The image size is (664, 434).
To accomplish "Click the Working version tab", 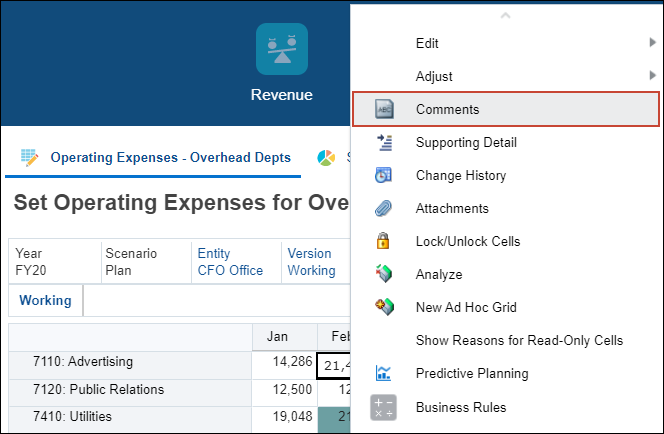I will coord(45,301).
